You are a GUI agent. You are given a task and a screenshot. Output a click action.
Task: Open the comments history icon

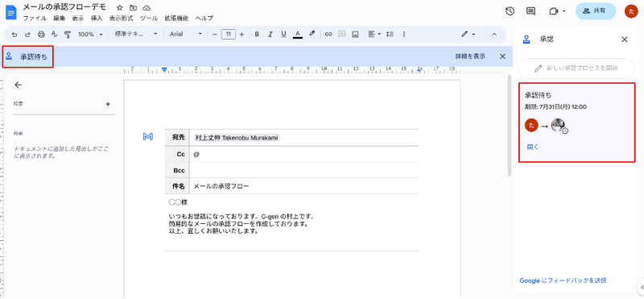(530, 11)
